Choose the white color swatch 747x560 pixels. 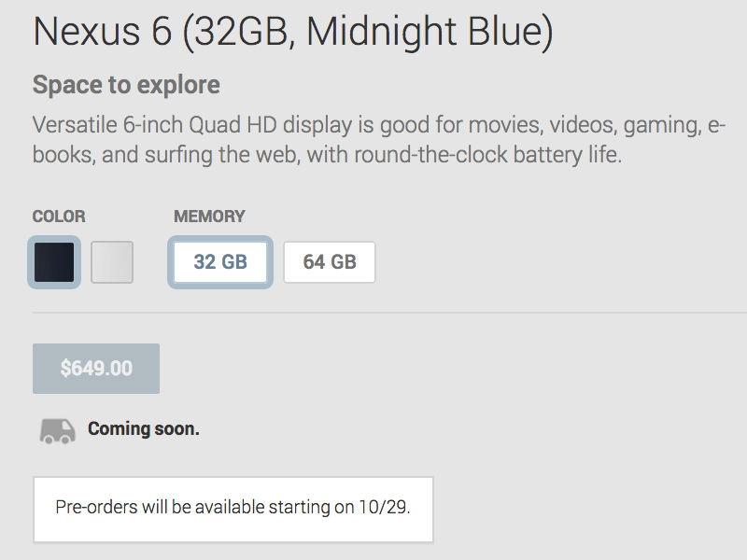[x=112, y=262]
